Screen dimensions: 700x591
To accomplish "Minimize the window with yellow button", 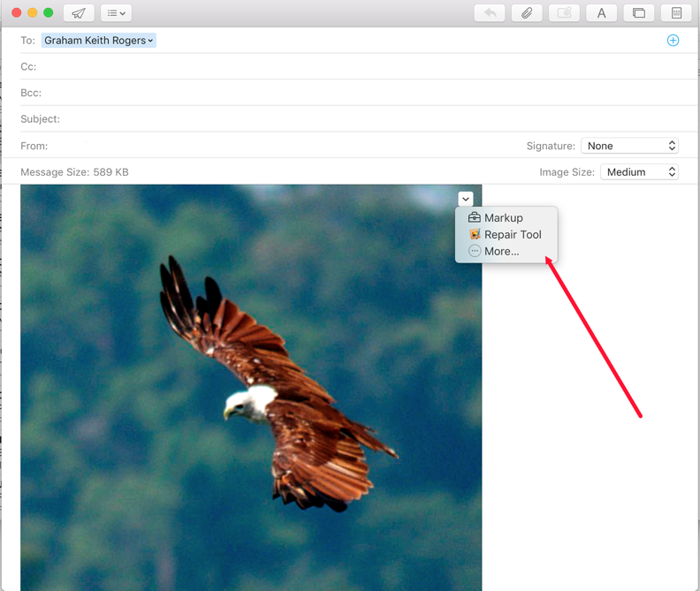I will tap(32, 12).
